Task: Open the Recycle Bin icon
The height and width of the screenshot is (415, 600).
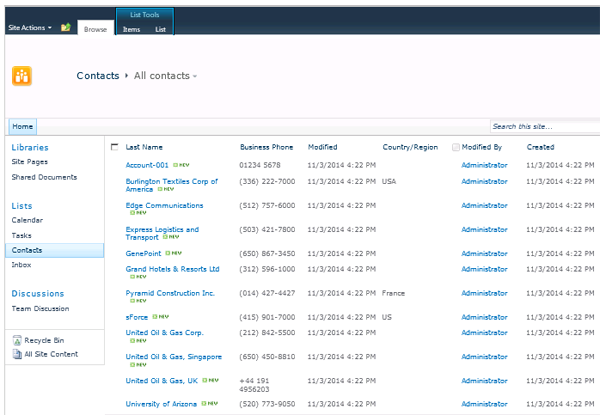Action: tap(17, 341)
